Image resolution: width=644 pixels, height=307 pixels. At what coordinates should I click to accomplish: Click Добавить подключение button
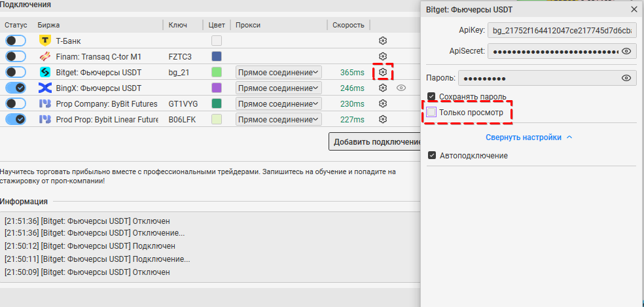tap(376, 142)
